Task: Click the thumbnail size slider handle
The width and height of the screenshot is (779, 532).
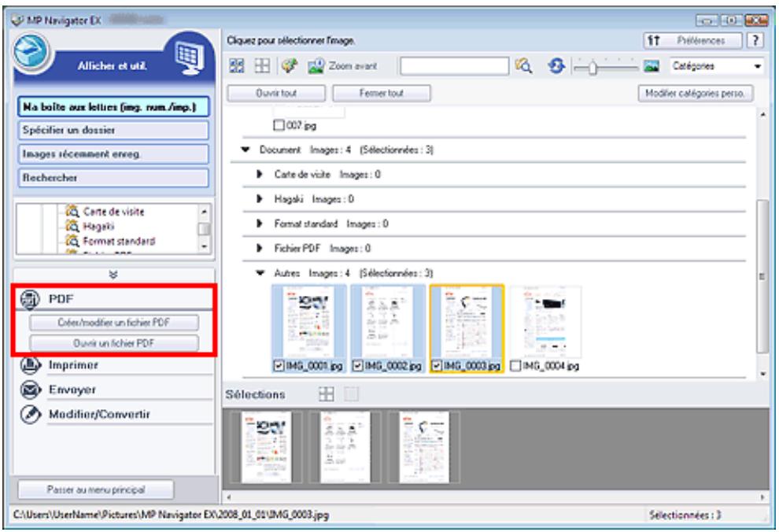Action: tap(593, 68)
